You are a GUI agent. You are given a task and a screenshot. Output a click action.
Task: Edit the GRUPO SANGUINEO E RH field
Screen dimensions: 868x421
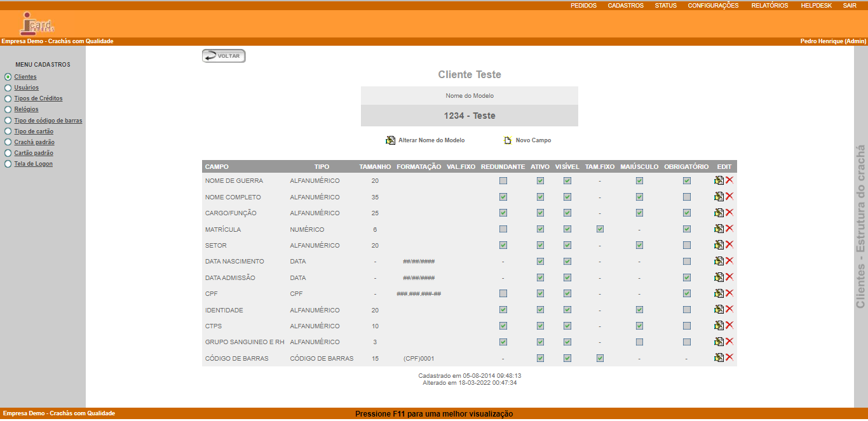719,342
